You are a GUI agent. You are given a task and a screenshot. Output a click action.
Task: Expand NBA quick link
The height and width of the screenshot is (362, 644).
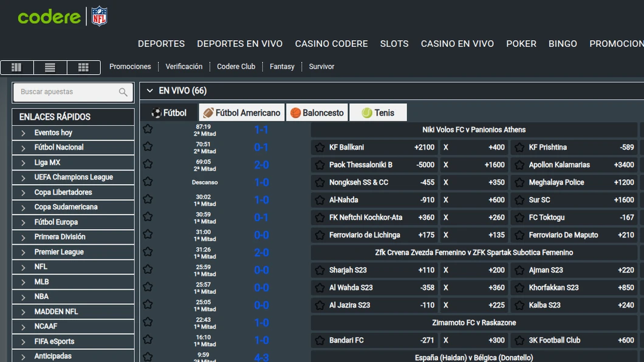pos(73,296)
